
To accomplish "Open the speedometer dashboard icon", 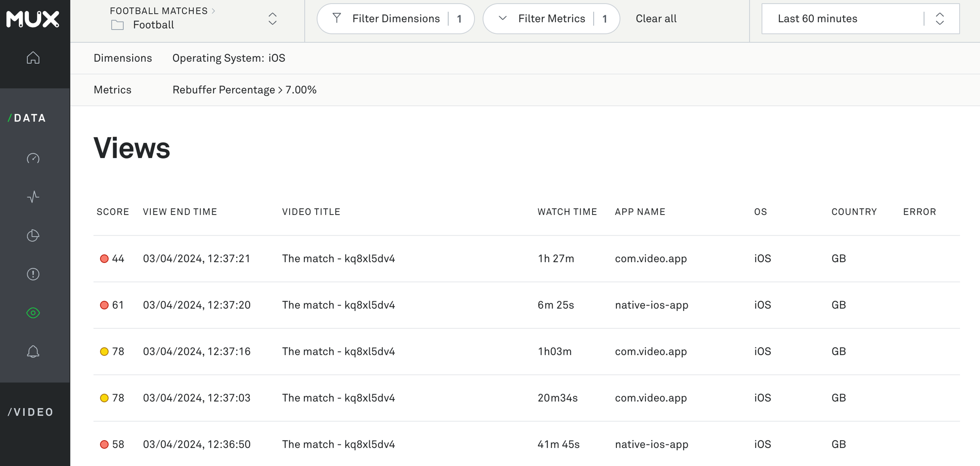I will (33, 158).
